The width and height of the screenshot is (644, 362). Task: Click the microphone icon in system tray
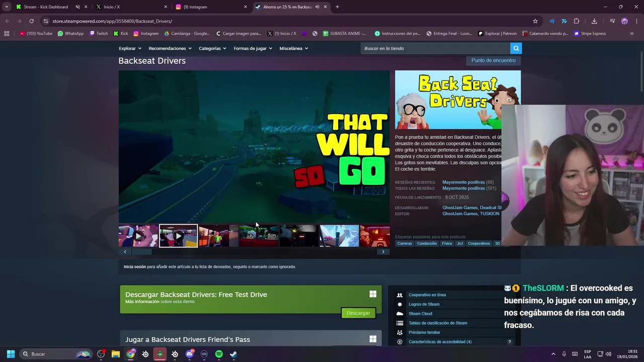564,354
